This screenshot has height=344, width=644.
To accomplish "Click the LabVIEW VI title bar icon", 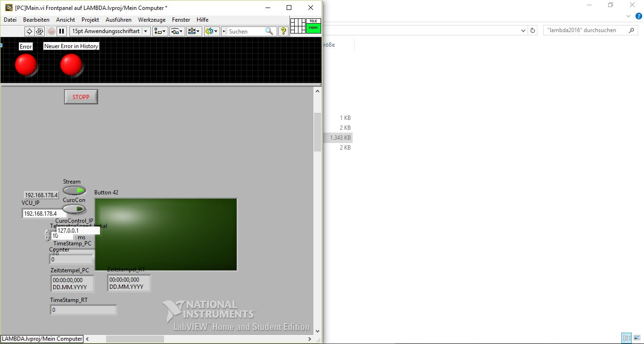I will tap(8, 8).
